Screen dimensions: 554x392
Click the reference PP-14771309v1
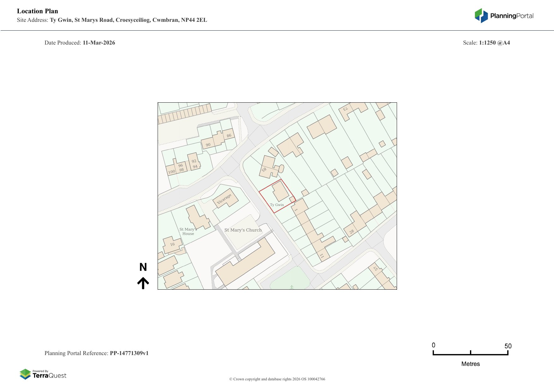[129, 353]
